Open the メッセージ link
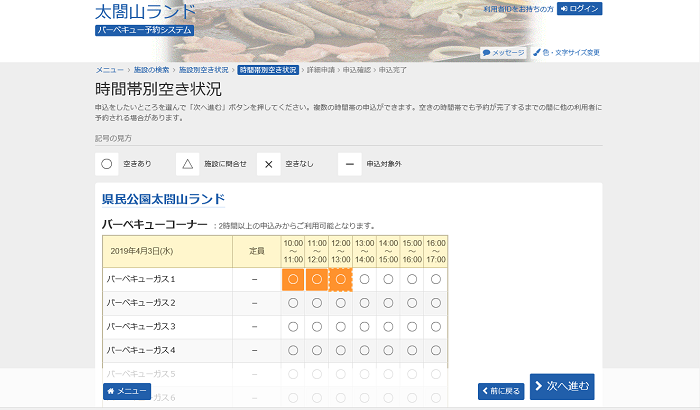This screenshot has width=700, height=410. click(x=504, y=53)
